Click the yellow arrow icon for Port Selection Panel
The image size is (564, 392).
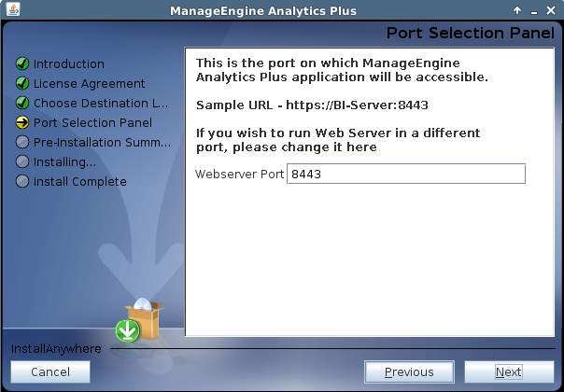click(22, 122)
